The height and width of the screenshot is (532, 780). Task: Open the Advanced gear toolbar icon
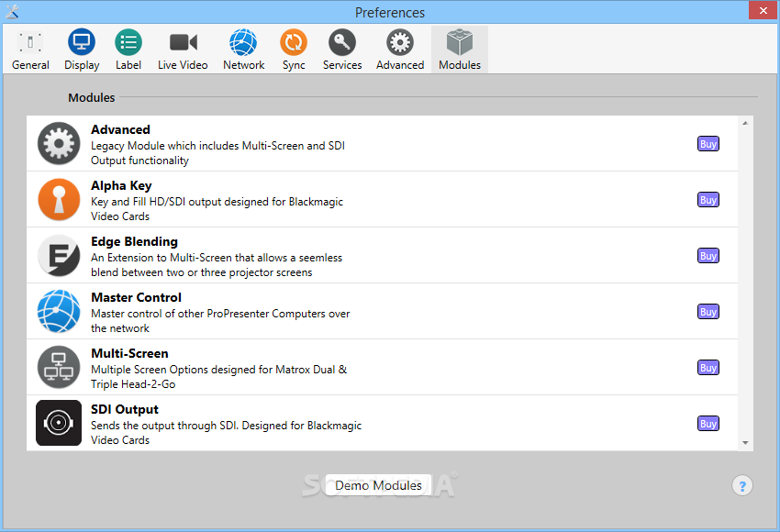point(400,42)
